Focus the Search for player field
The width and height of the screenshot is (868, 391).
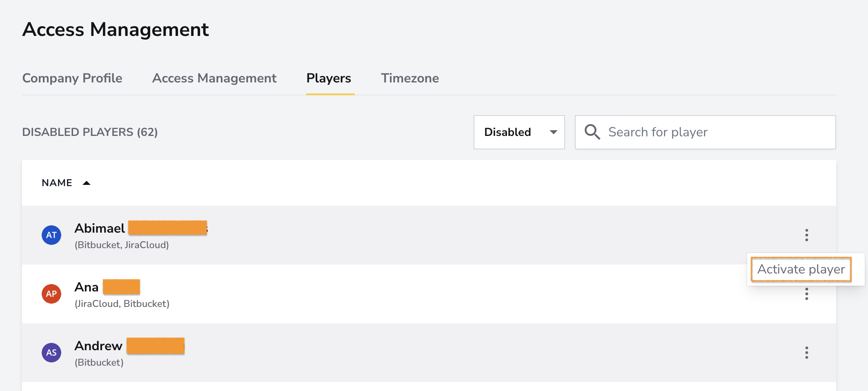click(x=705, y=132)
